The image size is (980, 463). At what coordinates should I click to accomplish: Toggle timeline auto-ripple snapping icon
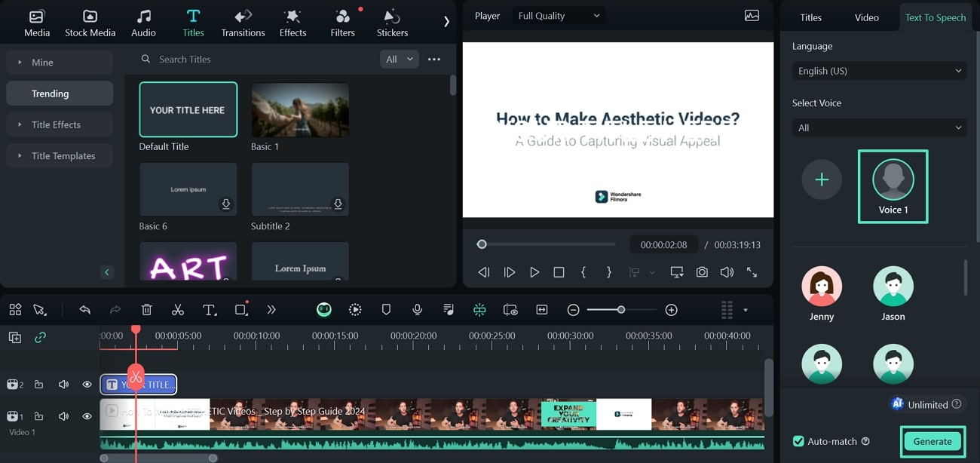click(x=479, y=310)
